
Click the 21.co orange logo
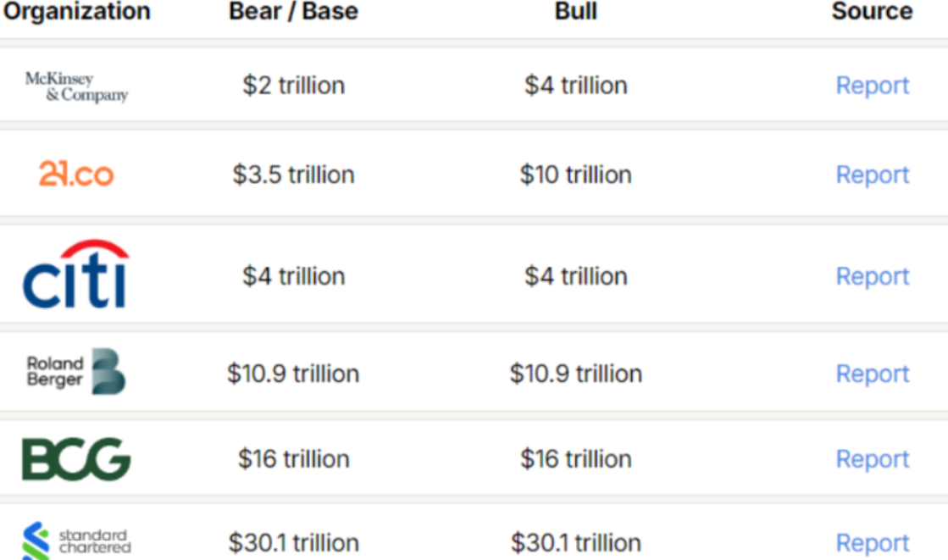coord(76,175)
